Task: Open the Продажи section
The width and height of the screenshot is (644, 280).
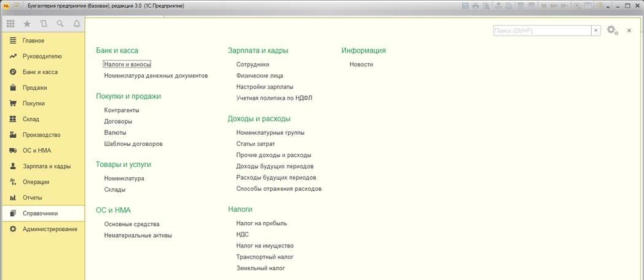Action: tap(43, 87)
